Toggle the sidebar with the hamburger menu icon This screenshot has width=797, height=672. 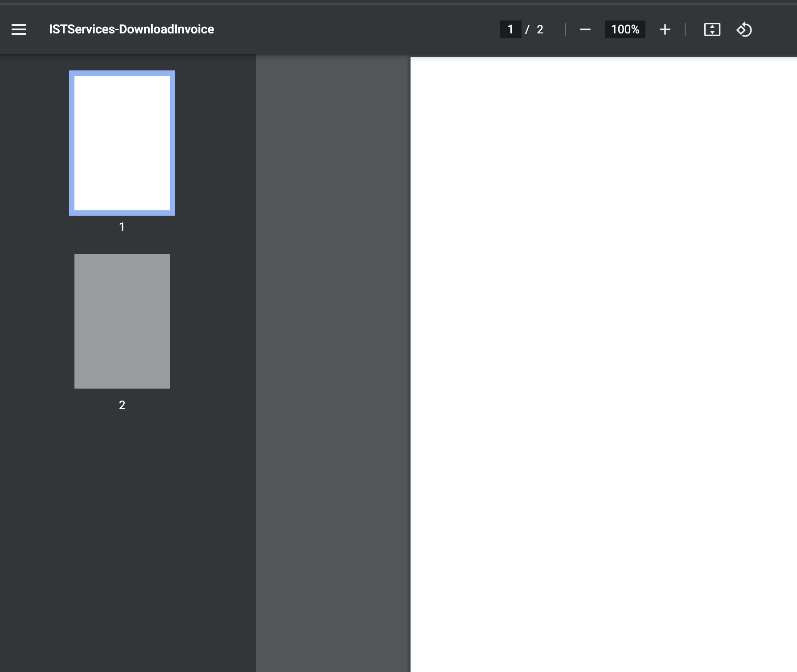point(19,29)
